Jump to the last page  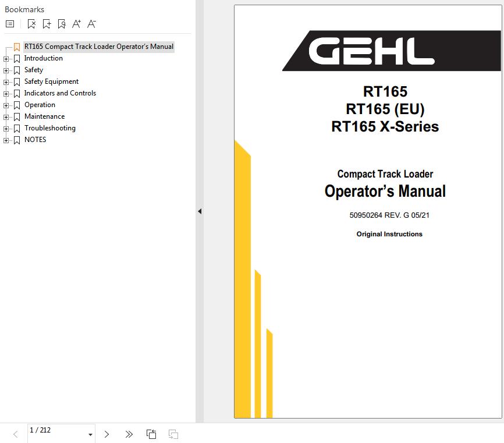129,434
